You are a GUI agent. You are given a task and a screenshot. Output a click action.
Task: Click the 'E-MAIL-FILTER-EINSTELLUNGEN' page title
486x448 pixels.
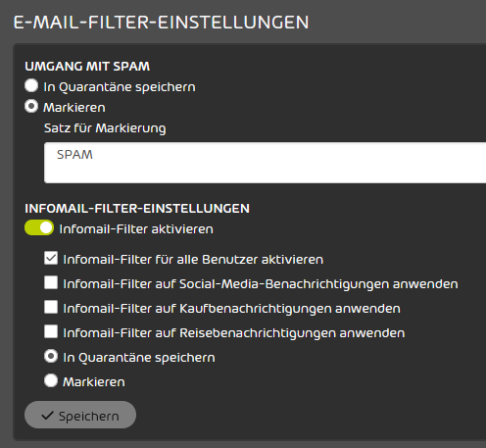click(x=161, y=23)
